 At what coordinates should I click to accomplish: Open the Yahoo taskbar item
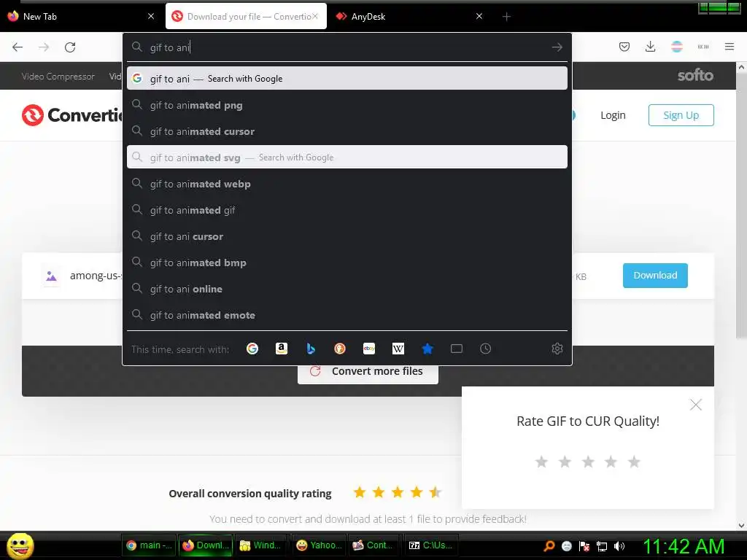coord(318,545)
